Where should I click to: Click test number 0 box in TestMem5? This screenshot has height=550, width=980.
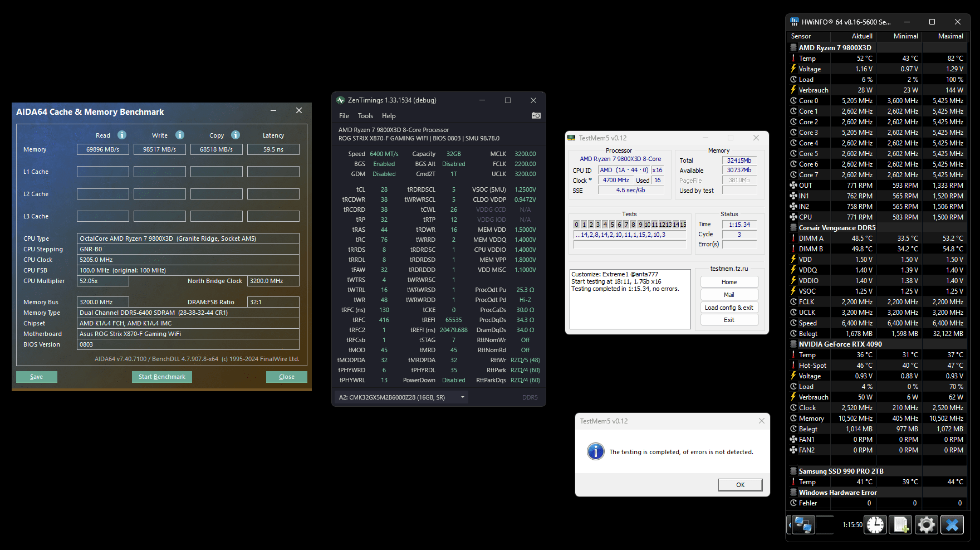point(577,225)
